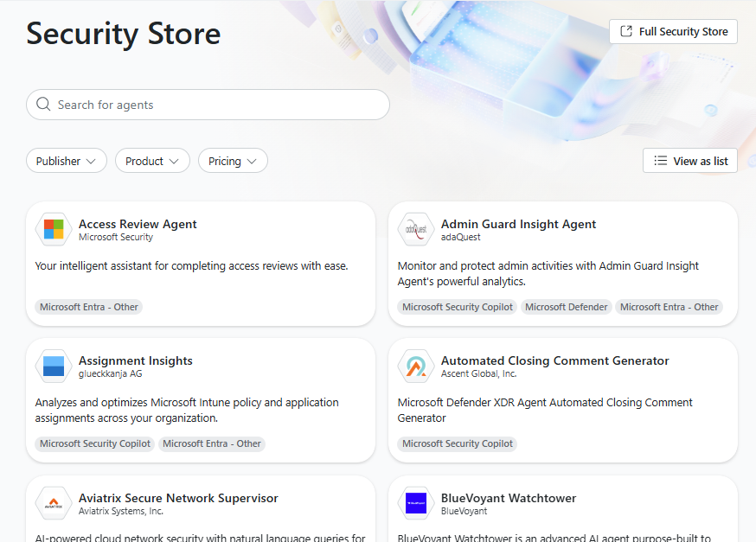756x542 pixels.
Task: Click the glueckkanja AG logo on Assignment Insights
Action: pyautogui.click(x=53, y=366)
